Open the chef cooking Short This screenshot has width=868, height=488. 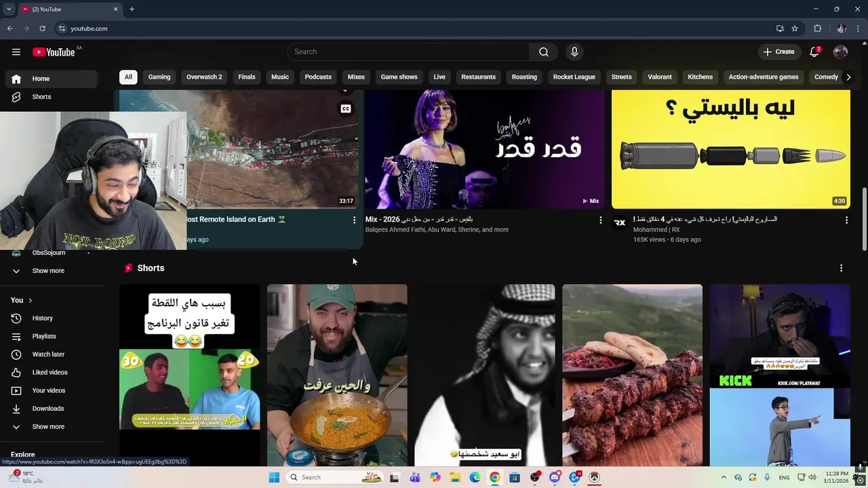[337, 375]
